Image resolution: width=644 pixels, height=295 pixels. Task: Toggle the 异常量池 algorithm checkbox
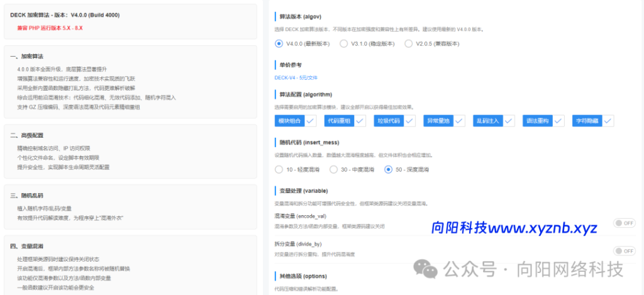click(x=444, y=121)
